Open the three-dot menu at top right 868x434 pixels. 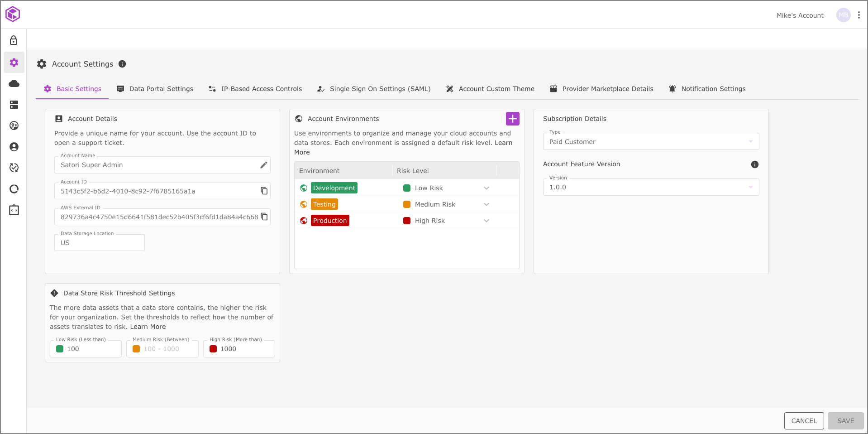[858, 15]
